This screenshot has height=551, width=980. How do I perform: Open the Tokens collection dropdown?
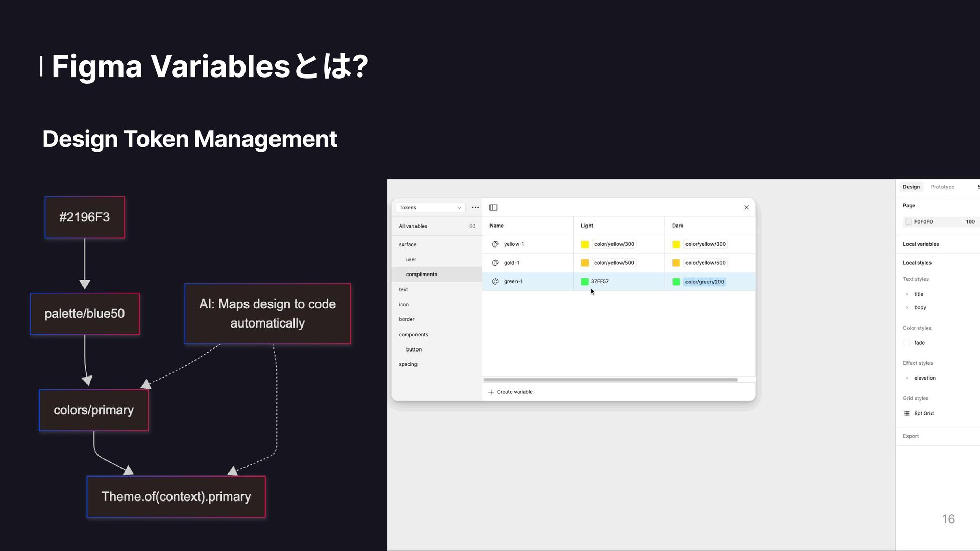point(430,207)
